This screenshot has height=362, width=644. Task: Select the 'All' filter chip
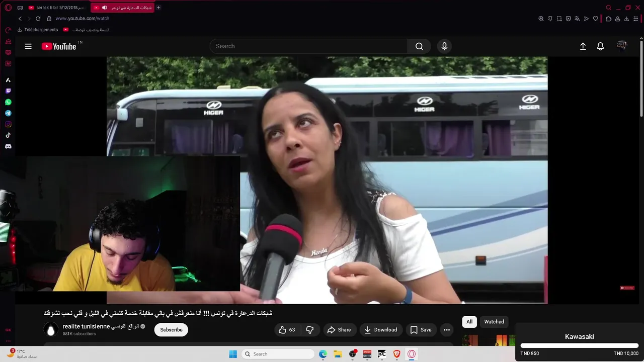pos(469,322)
